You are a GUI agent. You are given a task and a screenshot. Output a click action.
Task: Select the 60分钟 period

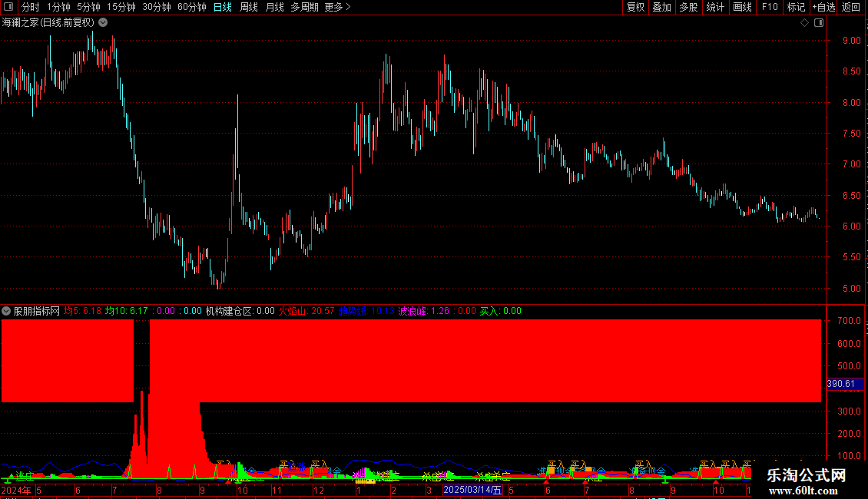192,7
